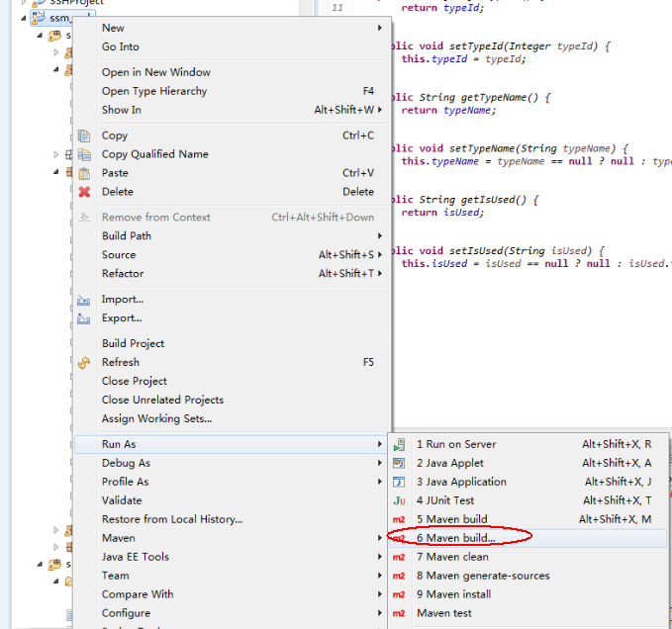Click the Java Application J icon

pos(399,482)
